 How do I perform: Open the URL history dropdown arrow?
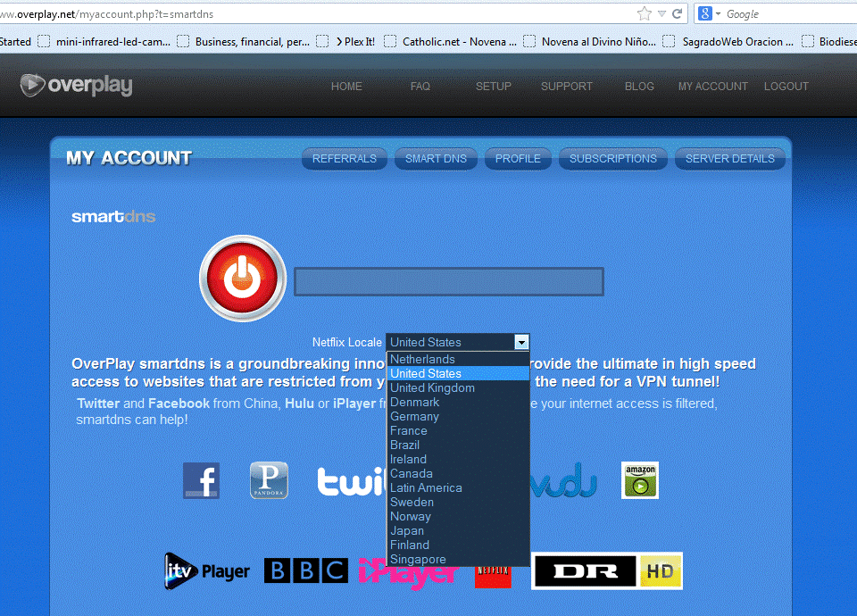661,13
